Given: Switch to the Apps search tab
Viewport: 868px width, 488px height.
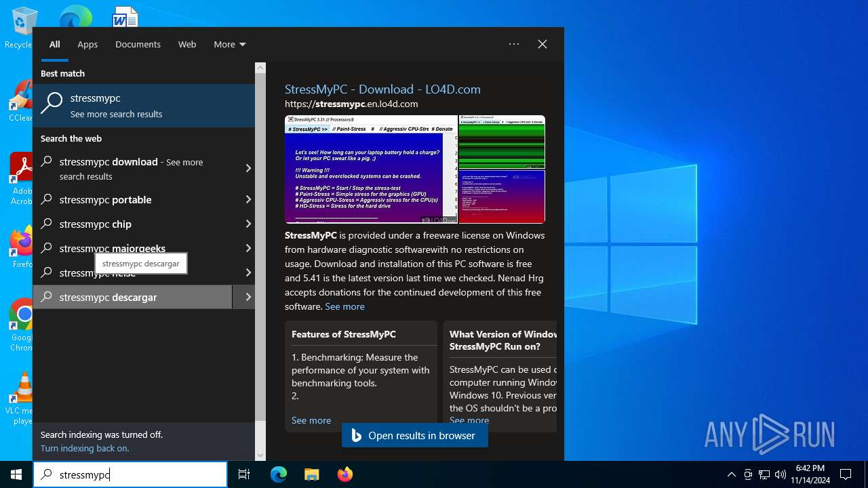Looking at the screenshot, I should coord(87,44).
